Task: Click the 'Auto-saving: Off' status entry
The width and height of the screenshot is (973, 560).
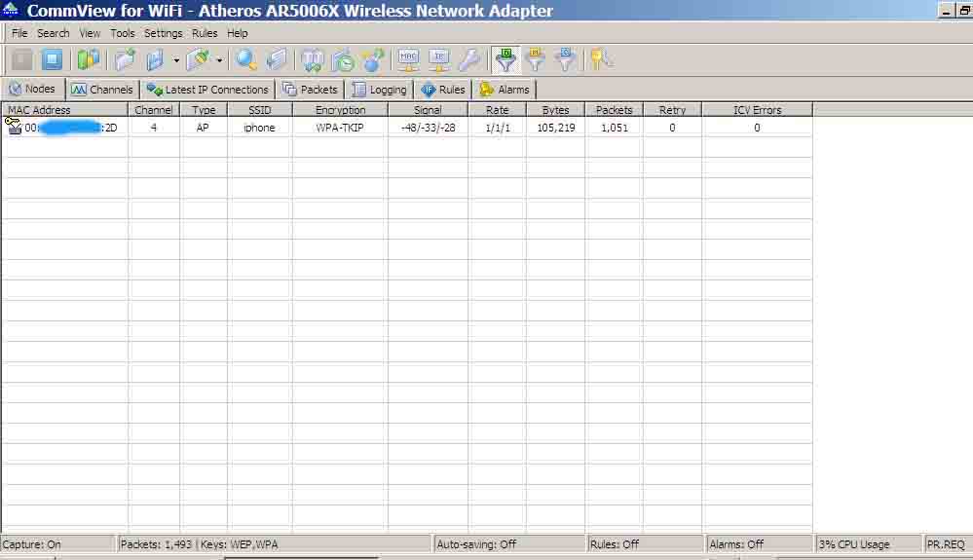Action: [x=508, y=544]
